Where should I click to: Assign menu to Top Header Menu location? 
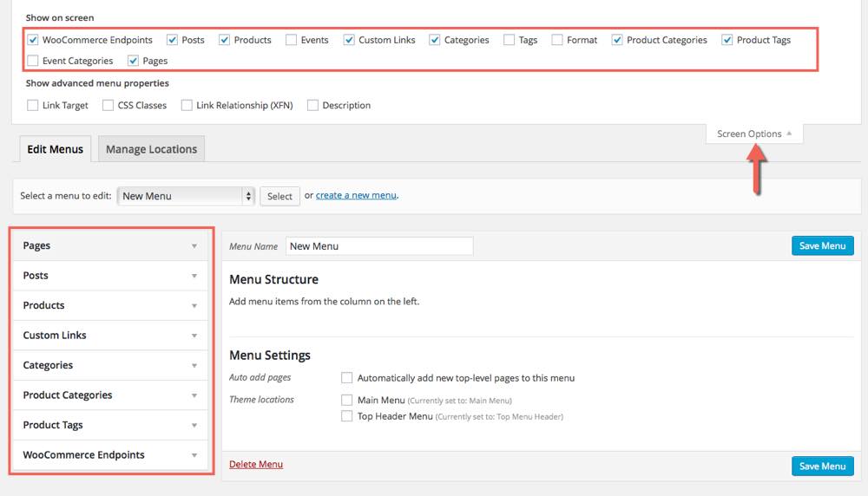(x=347, y=416)
